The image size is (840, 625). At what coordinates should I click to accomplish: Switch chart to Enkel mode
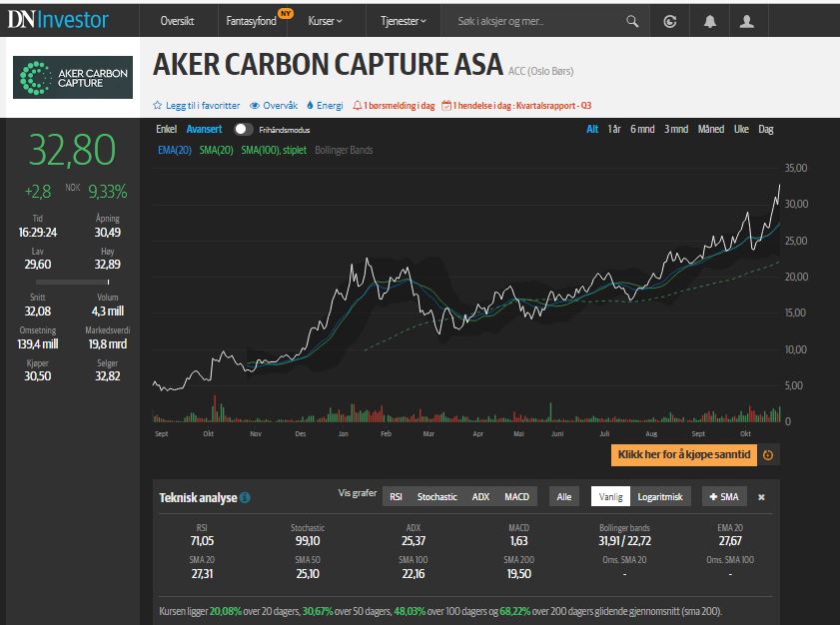click(167, 129)
